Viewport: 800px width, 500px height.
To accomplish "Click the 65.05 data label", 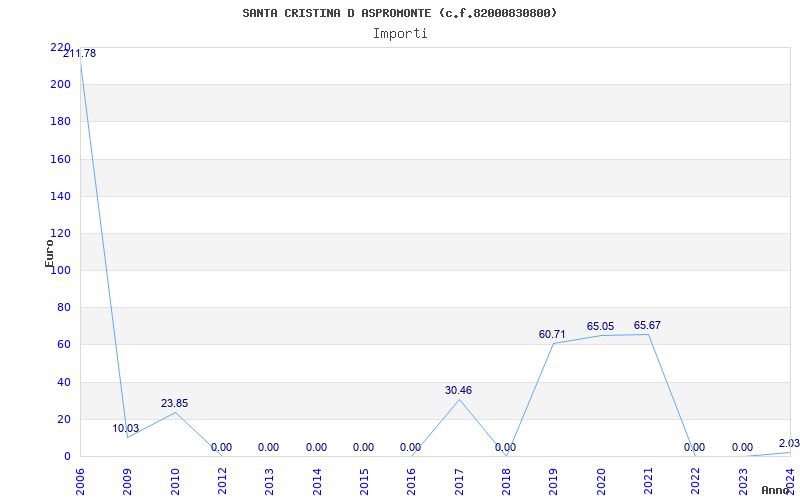I will click(601, 327).
